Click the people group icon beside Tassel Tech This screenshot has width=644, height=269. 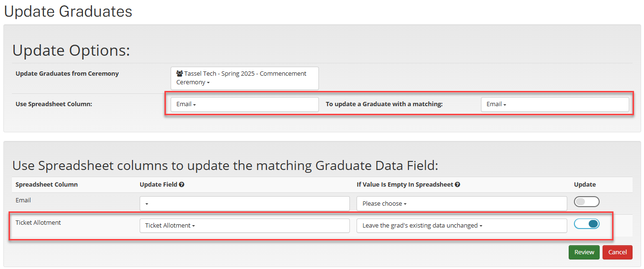point(180,74)
